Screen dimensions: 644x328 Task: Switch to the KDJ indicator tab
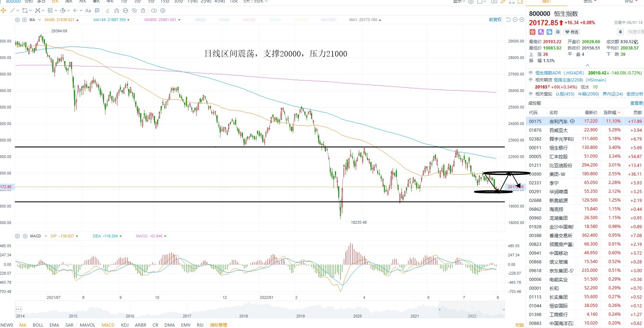[125, 325]
